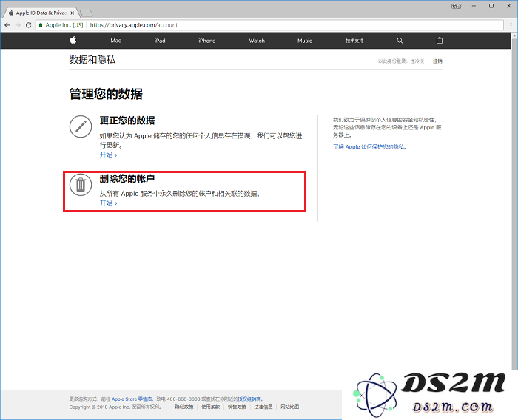Open the 授权经销商 footer link

click(x=249, y=399)
